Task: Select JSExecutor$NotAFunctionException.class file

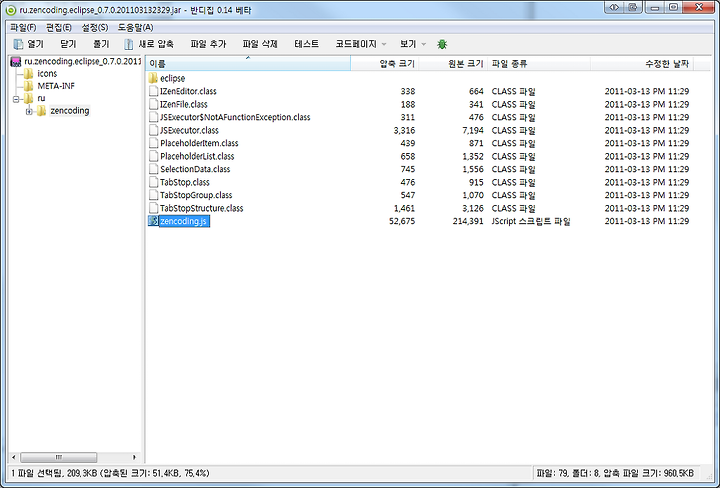Action: point(235,117)
